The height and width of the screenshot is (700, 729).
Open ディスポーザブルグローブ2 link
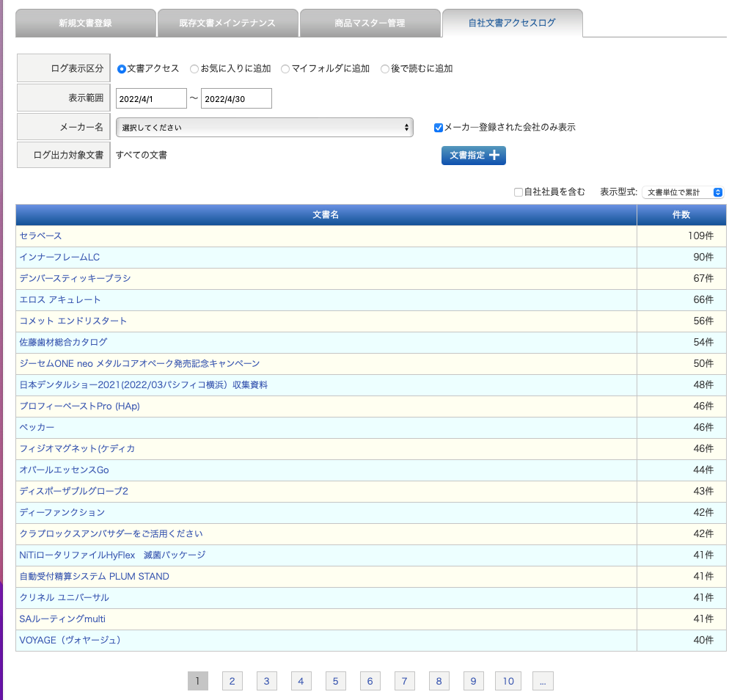(x=73, y=491)
